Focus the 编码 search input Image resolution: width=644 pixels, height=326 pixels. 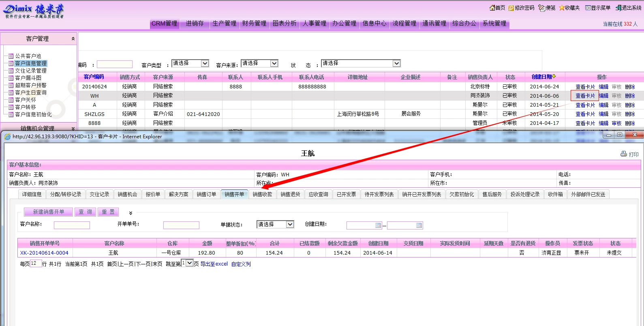tap(115, 64)
